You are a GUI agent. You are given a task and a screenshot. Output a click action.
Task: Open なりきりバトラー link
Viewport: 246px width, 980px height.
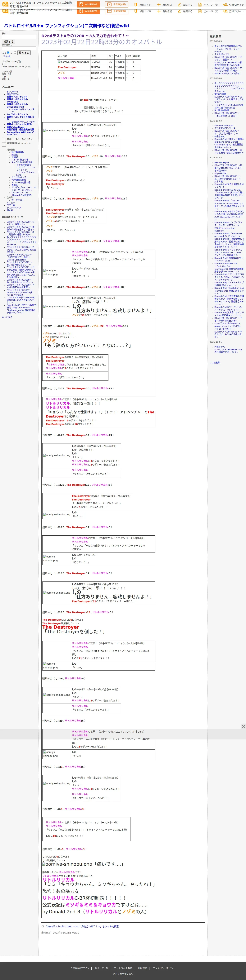pyautogui.click(x=20, y=177)
